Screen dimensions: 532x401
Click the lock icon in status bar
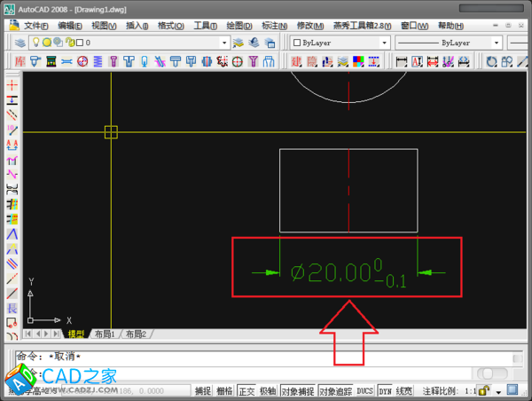(485, 390)
